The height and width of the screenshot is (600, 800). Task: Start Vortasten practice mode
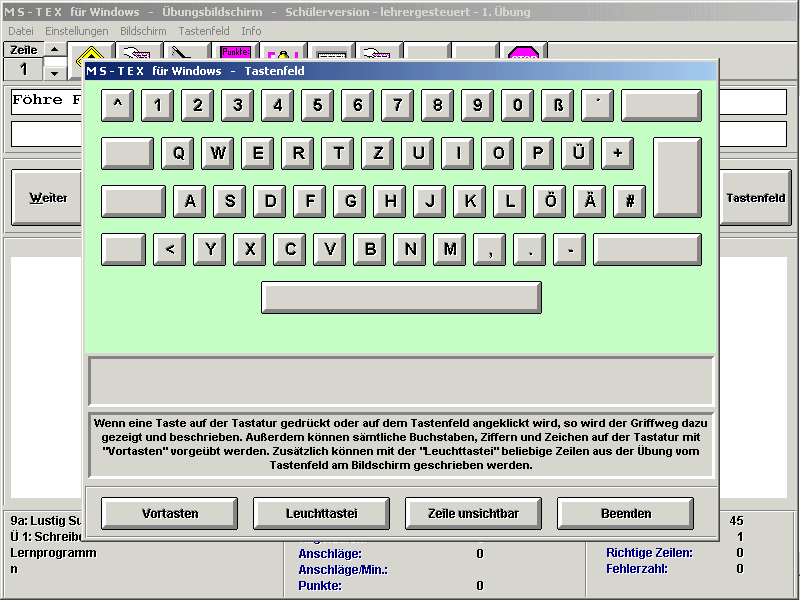coord(170,514)
